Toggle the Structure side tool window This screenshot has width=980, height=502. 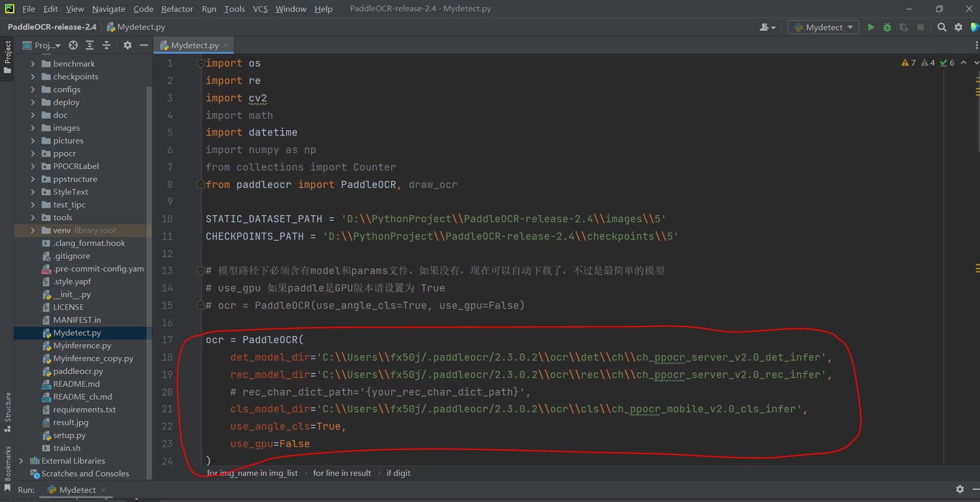pyautogui.click(x=7, y=412)
